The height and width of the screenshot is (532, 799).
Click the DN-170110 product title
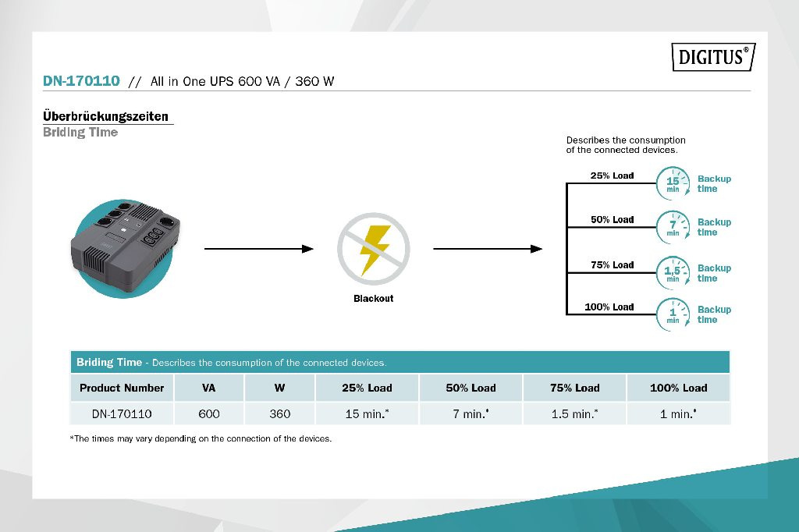pyautogui.click(x=81, y=81)
